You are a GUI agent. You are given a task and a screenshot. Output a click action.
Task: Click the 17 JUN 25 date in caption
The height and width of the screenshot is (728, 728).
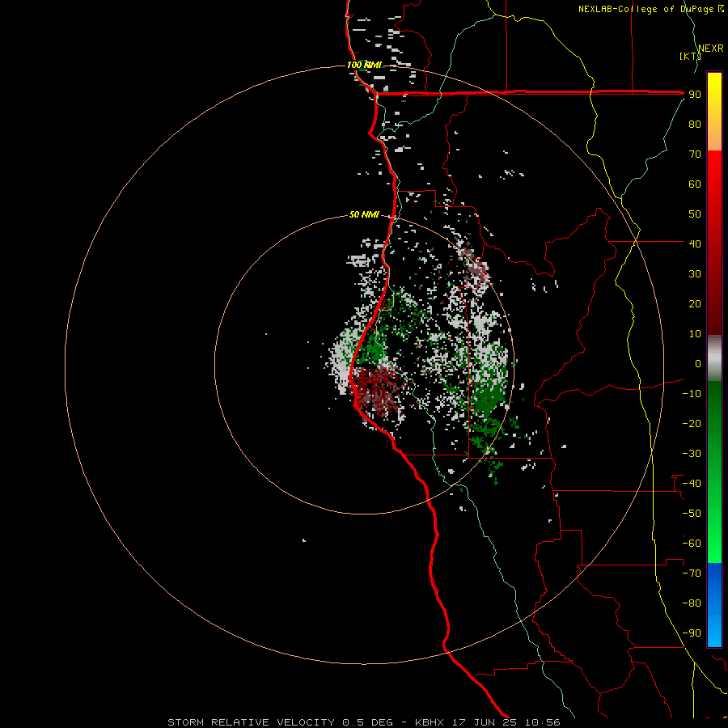coord(485,722)
